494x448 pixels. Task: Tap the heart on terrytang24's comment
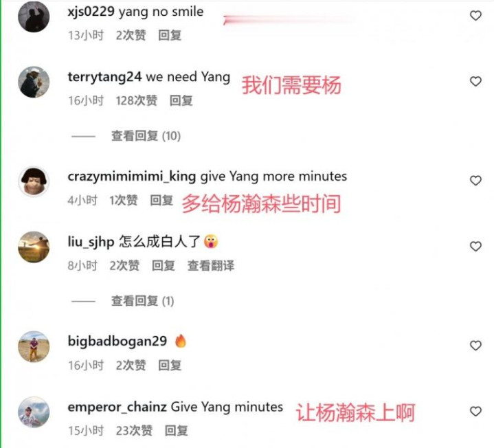pos(475,81)
